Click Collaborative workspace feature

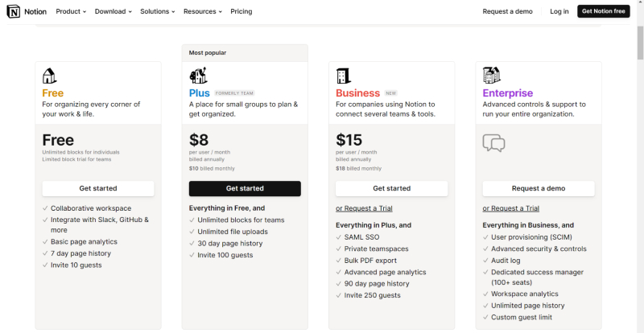coord(91,208)
